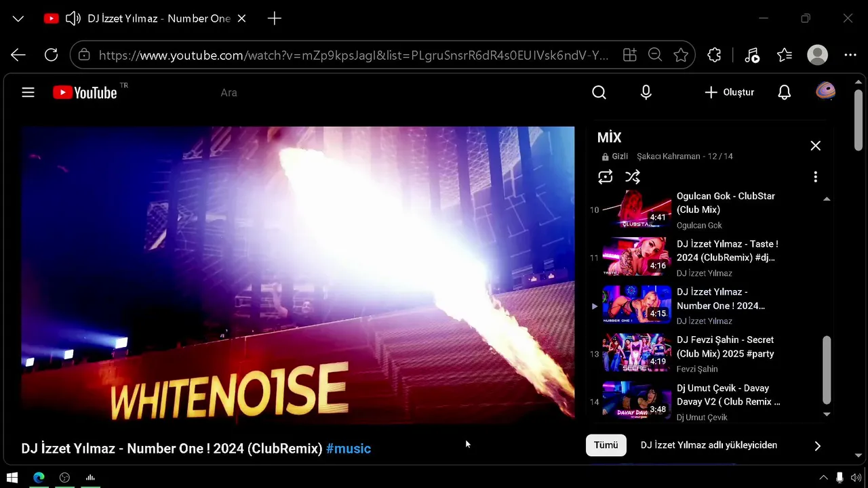
Task: Shuffle the Mix playlist
Action: [633, 177]
